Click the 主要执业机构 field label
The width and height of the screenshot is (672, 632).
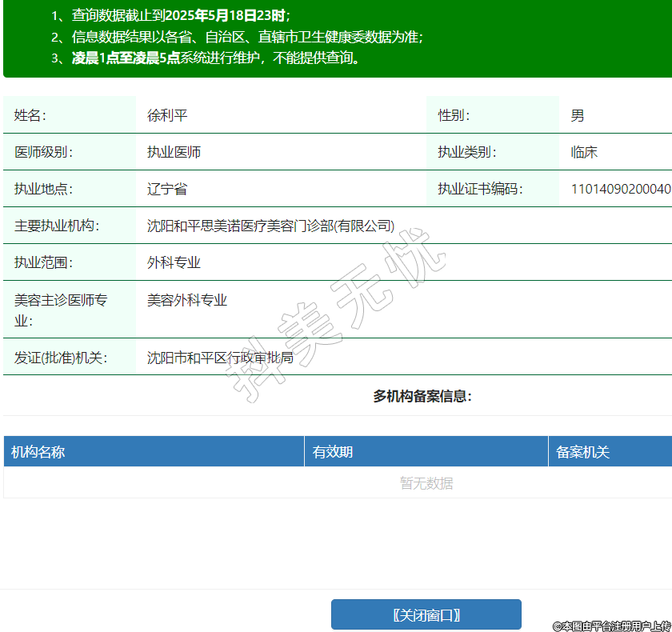[x=56, y=226]
